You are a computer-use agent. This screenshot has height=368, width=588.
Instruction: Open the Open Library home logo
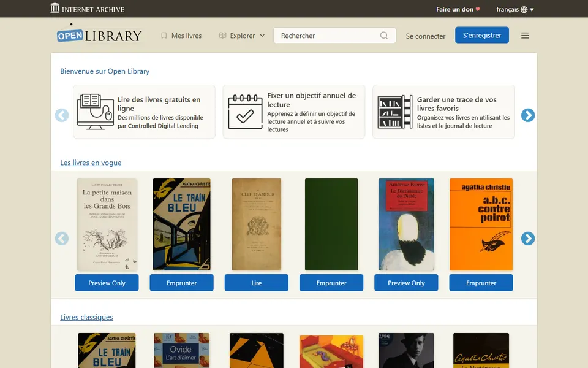(99, 34)
